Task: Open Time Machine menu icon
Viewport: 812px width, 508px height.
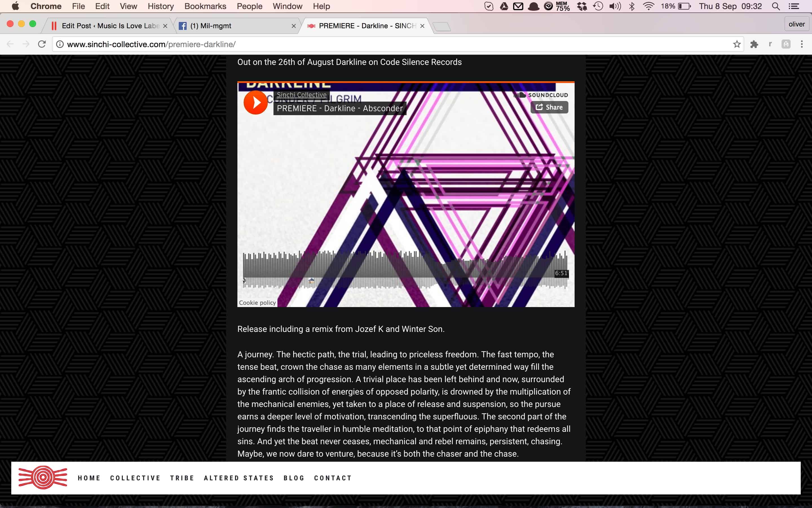Action: (x=598, y=6)
